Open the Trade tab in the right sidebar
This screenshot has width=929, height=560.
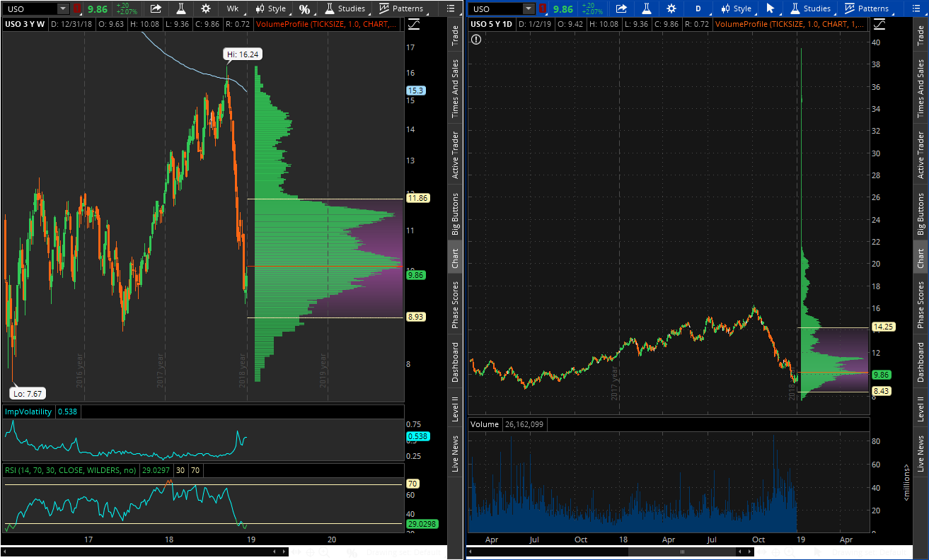921,35
